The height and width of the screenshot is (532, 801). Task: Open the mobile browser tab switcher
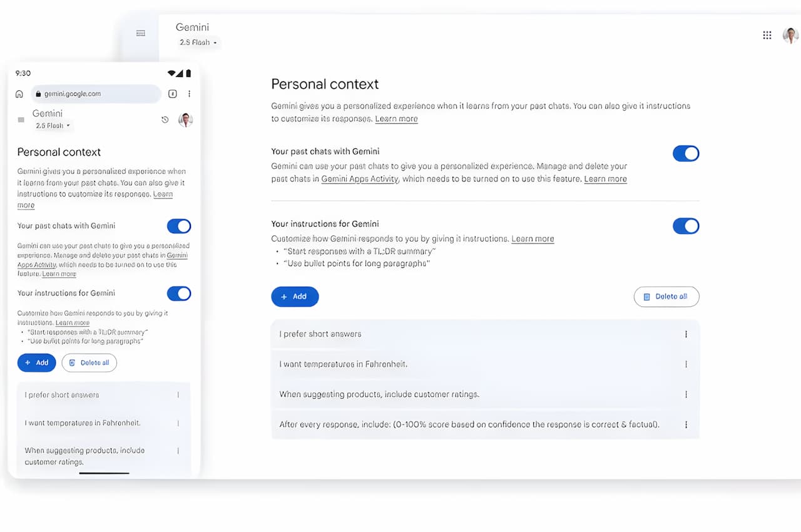(x=173, y=94)
